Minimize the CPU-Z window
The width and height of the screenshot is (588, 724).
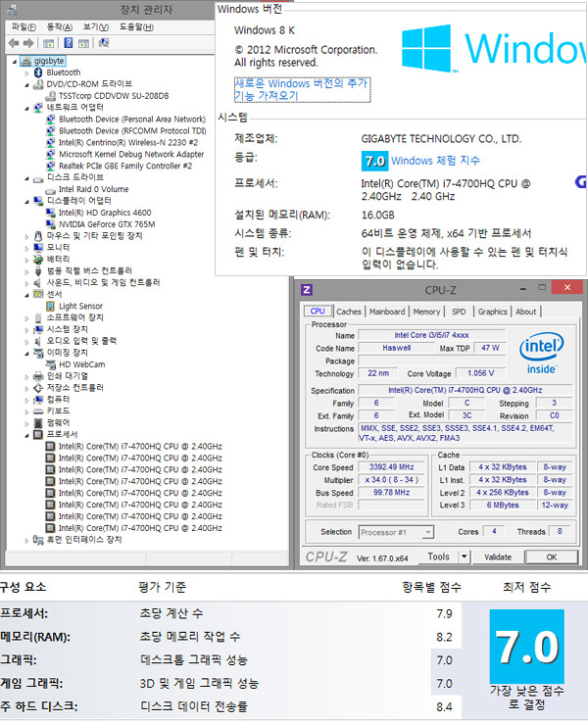[x=523, y=289]
